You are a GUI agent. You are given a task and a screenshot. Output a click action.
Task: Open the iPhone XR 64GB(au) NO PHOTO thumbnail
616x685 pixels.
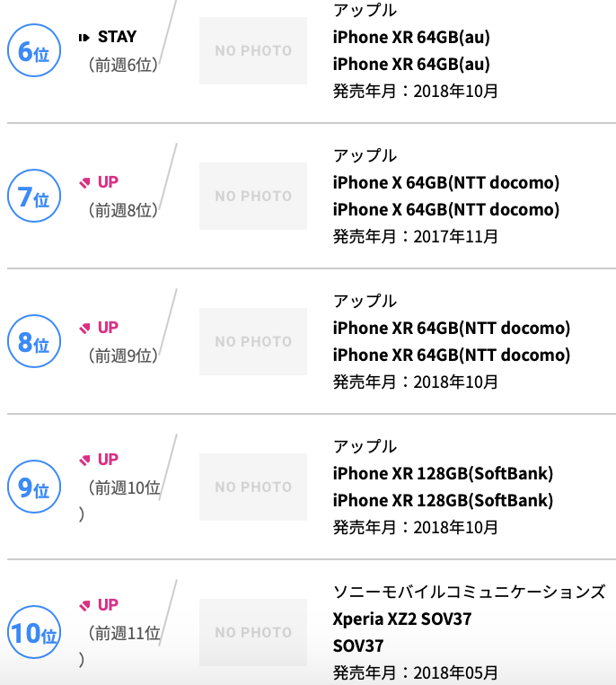(253, 50)
